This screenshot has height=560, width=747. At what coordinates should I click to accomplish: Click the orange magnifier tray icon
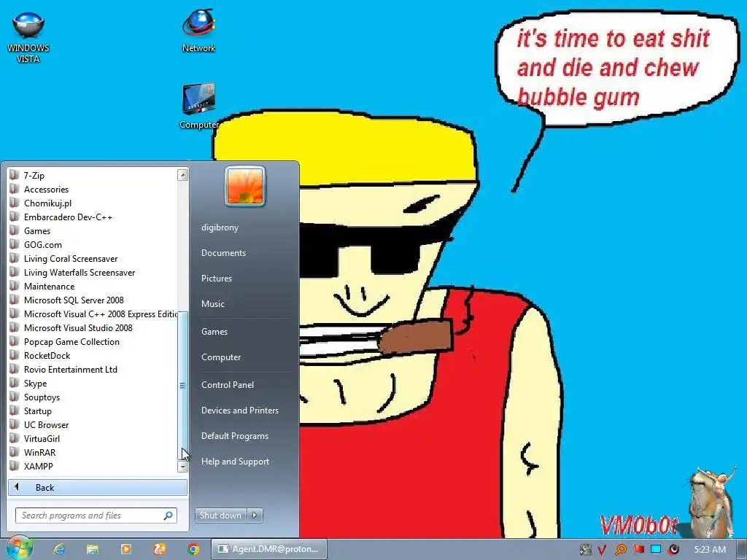click(620, 550)
